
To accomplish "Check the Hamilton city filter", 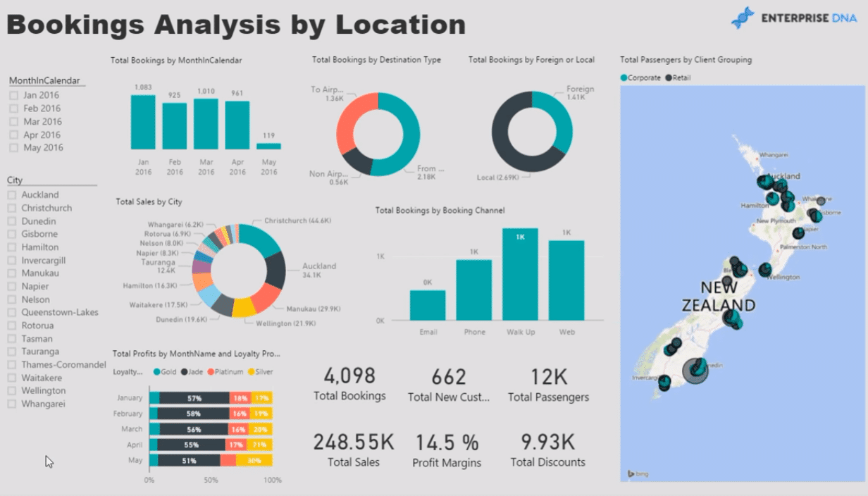I will click(12, 247).
